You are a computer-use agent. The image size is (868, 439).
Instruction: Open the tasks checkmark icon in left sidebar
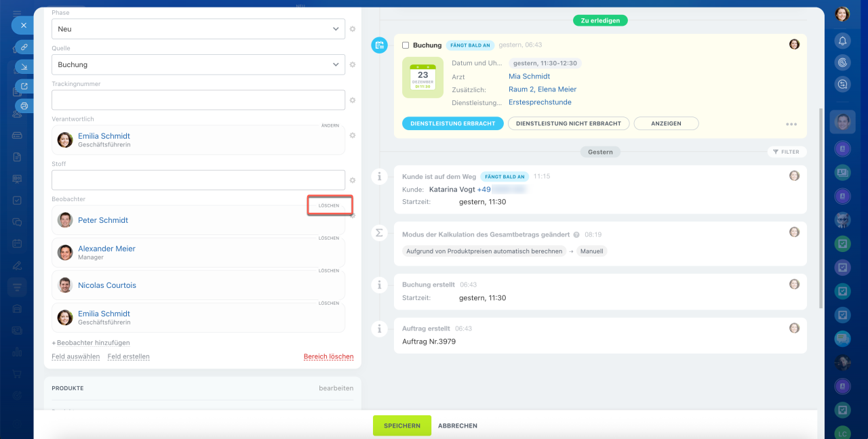coord(17,201)
